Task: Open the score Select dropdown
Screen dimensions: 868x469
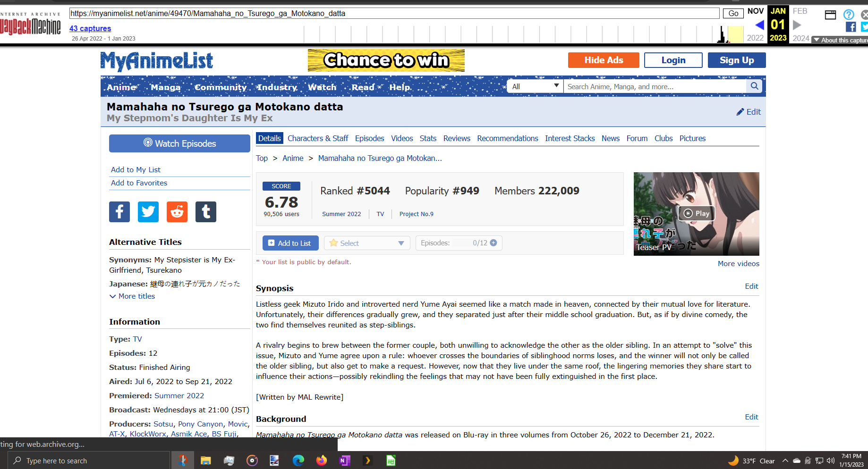Action: (367, 243)
